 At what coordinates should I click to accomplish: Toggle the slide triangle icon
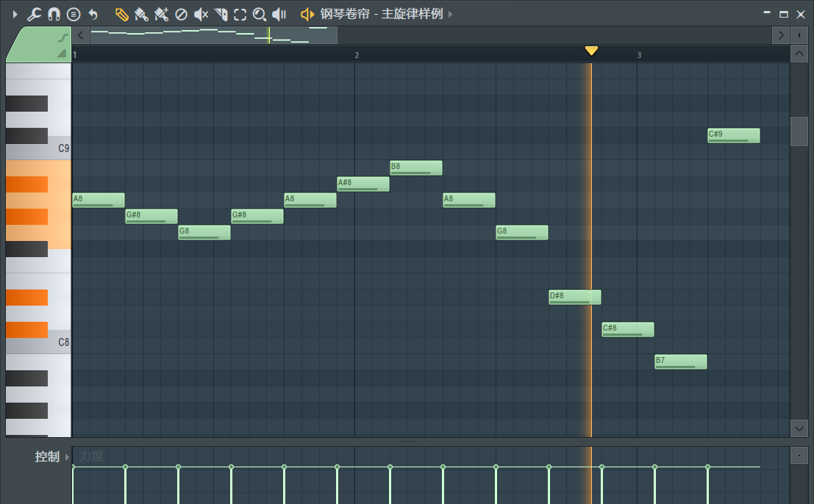62,53
